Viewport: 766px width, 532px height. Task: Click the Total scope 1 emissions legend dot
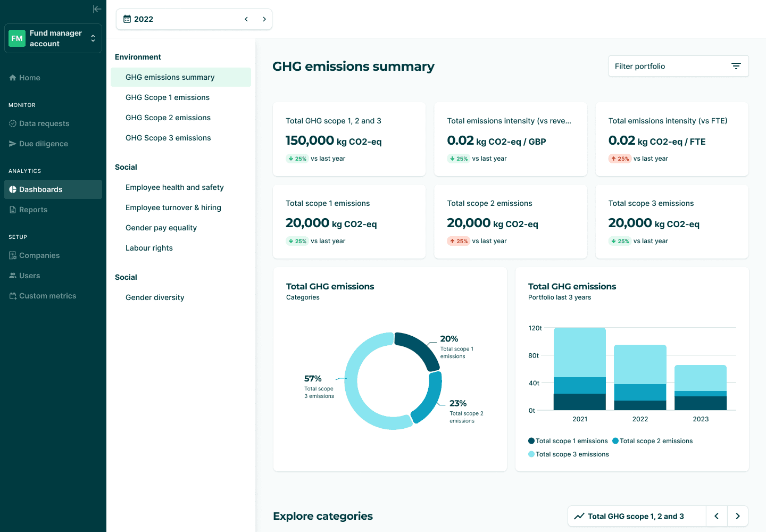(531, 440)
